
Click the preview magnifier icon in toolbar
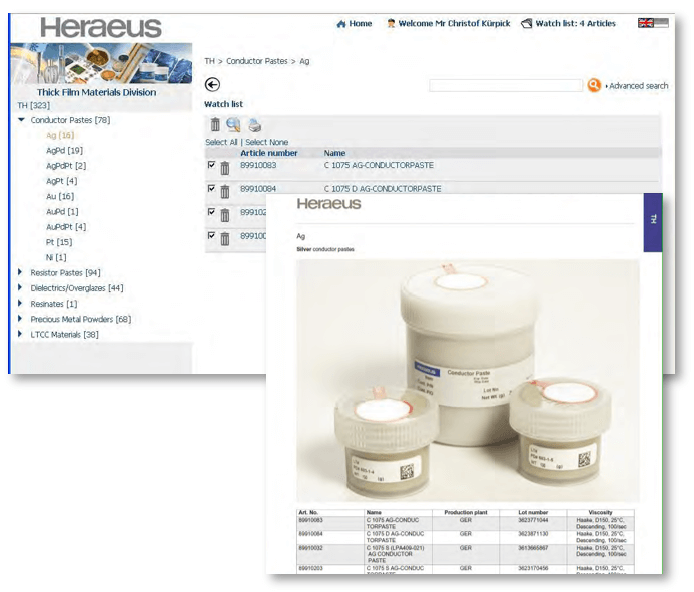click(x=233, y=125)
